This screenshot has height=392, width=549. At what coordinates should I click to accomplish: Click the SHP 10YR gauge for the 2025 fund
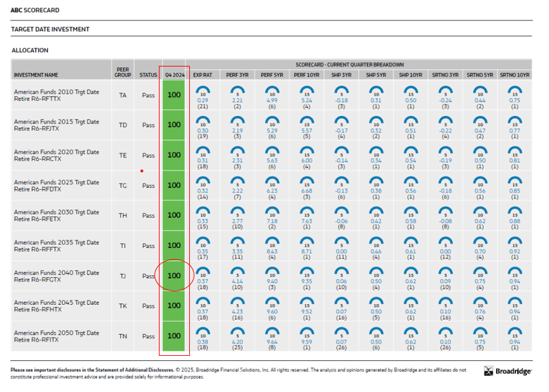pyautogui.click(x=411, y=181)
